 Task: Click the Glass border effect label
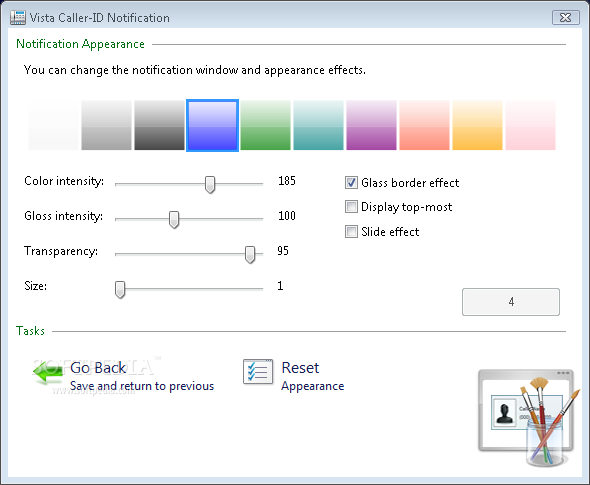[410, 183]
